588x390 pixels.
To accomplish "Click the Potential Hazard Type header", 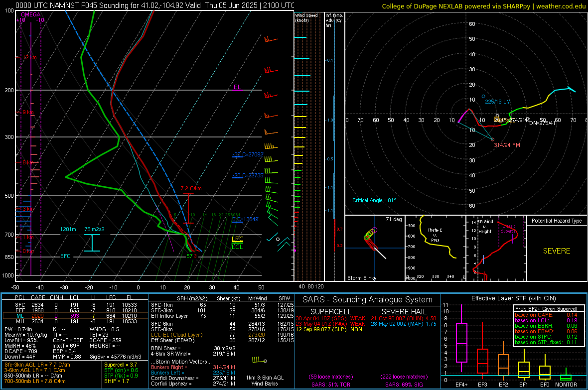I will 557,221.
